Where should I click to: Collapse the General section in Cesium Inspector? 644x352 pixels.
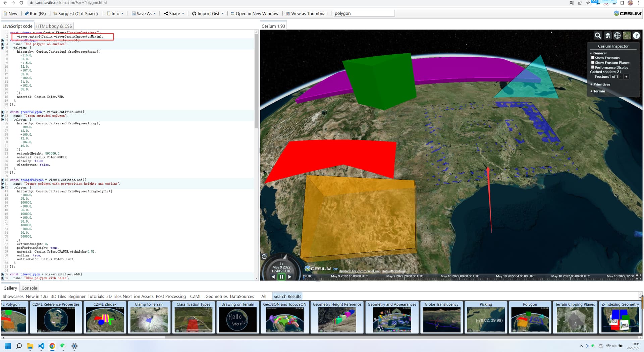point(598,53)
